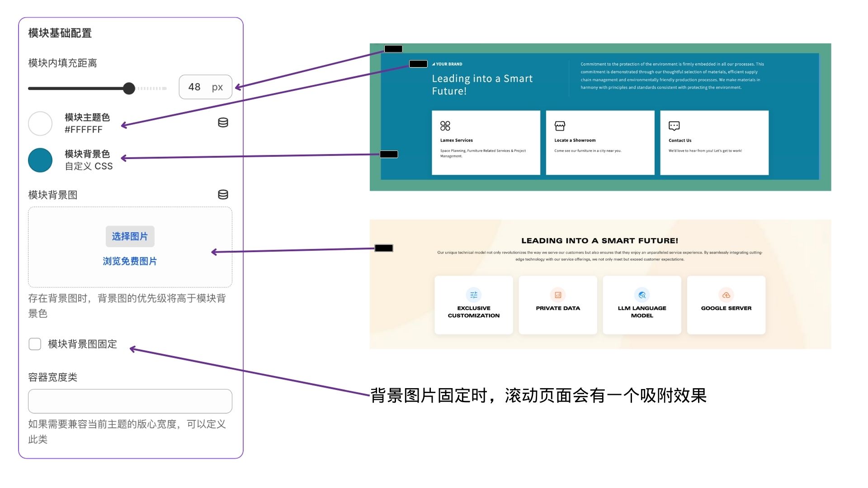Click the 容器宽度类 input box
The width and height of the screenshot is (868, 488).
click(130, 401)
